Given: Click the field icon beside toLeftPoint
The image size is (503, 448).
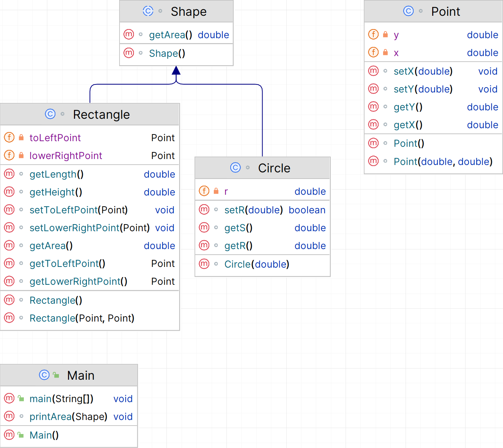Looking at the screenshot, I should pyautogui.click(x=9, y=137).
